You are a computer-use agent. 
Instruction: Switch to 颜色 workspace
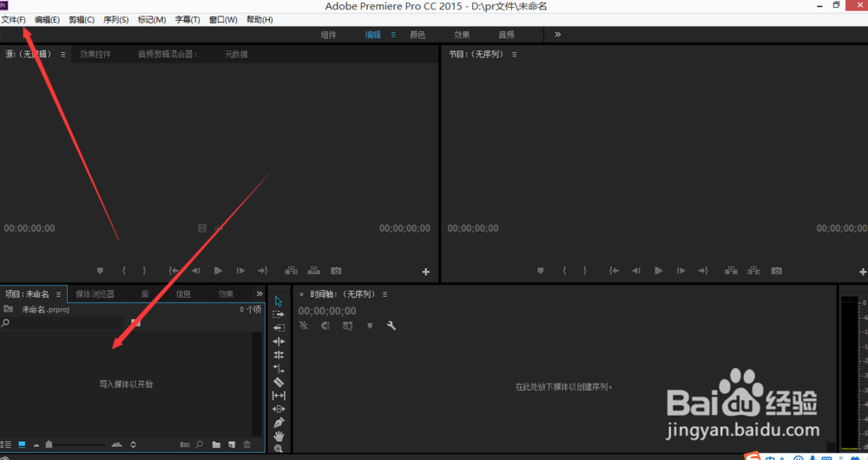tap(418, 35)
